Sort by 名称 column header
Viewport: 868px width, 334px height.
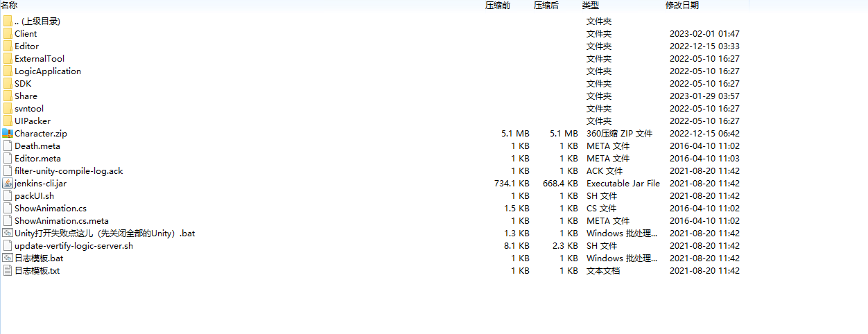pyautogui.click(x=9, y=6)
